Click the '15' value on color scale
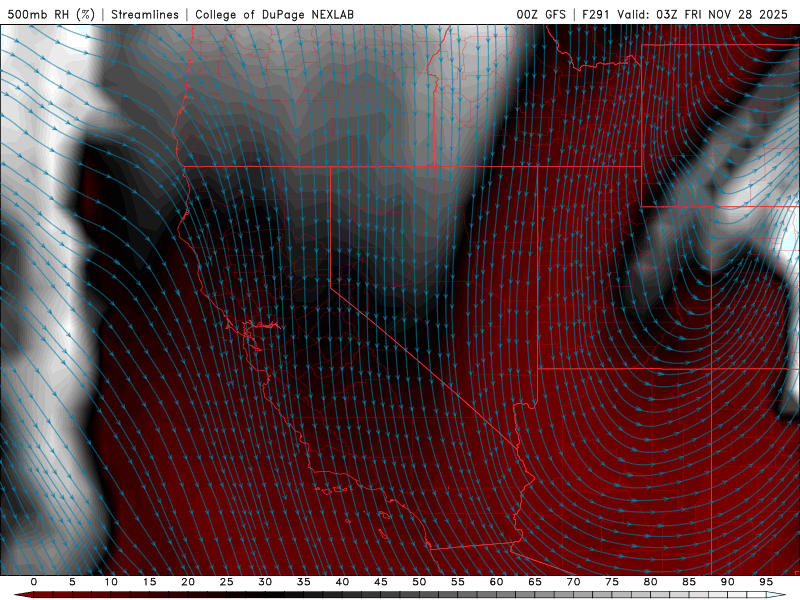This screenshot has height=600, width=800. pyautogui.click(x=149, y=582)
